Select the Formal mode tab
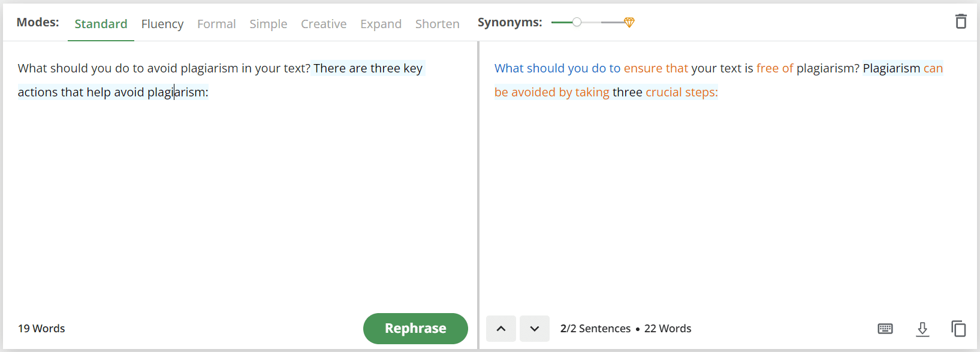 216,24
